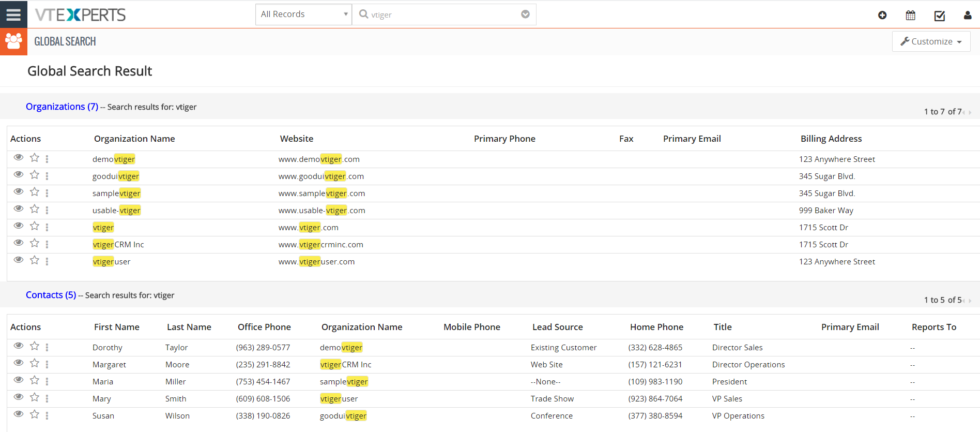View usable-vtiger organization with eye icon
The height and width of the screenshot is (432, 980).
[19, 208]
